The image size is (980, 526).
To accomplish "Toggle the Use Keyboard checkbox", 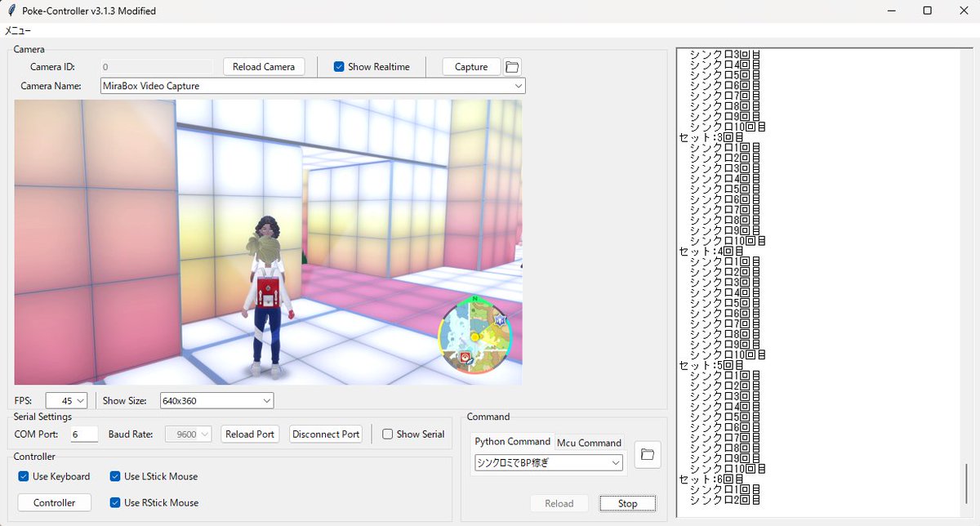I will [x=24, y=476].
